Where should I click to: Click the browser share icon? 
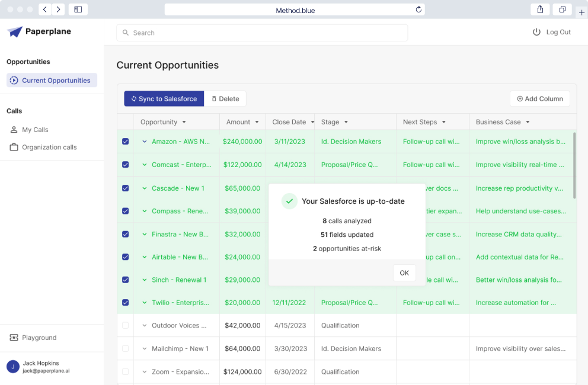click(540, 9)
